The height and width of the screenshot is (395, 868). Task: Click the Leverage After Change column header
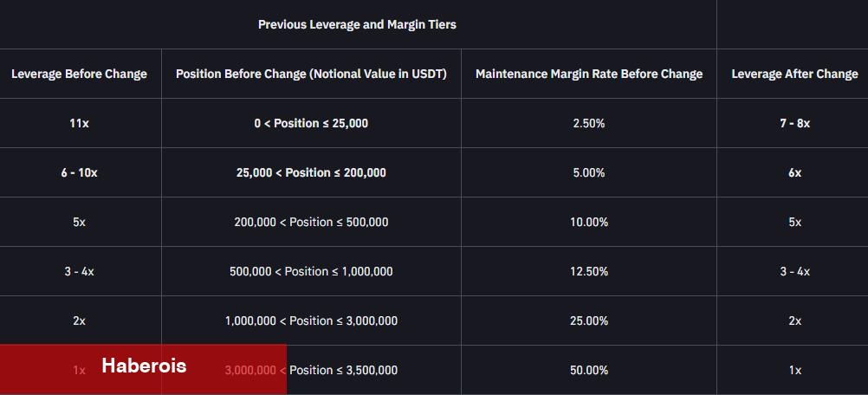(x=795, y=74)
